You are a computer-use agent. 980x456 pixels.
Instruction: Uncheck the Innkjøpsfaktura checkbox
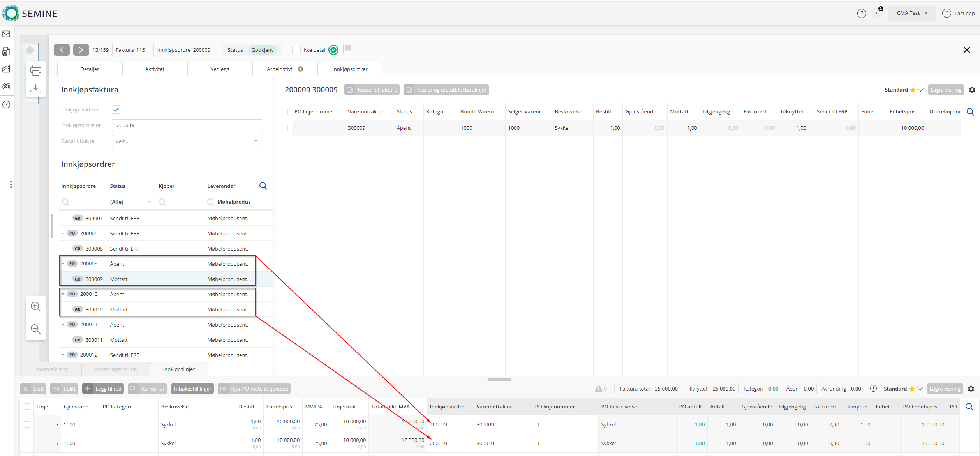(116, 110)
